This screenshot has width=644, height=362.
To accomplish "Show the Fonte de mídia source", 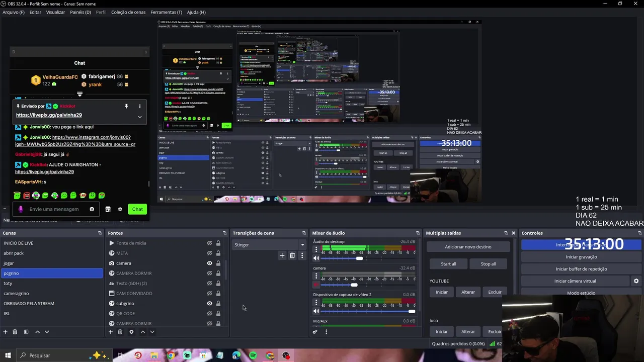I will pyautogui.click(x=209, y=243).
